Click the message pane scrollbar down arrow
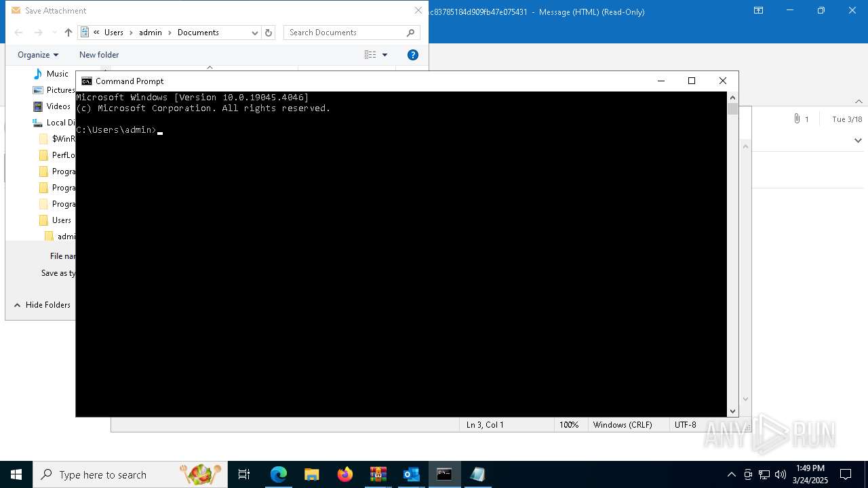Image resolution: width=868 pixels, height=488 pixels. (x=746, y=399)
